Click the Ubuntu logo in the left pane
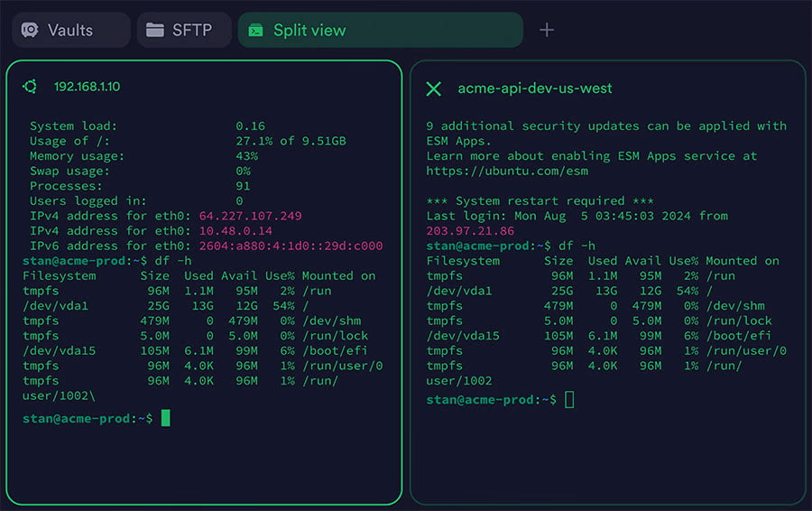Screen dimensions: 812x511 [30, 87]
